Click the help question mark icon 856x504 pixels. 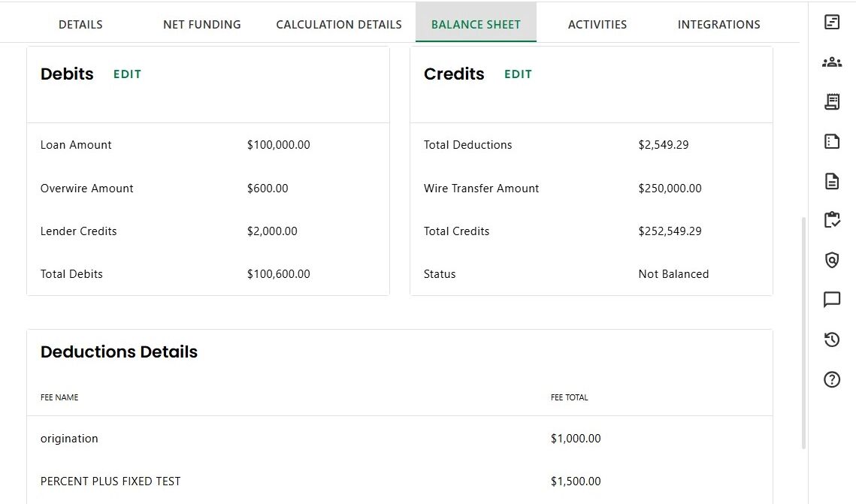tap(831, 379)
